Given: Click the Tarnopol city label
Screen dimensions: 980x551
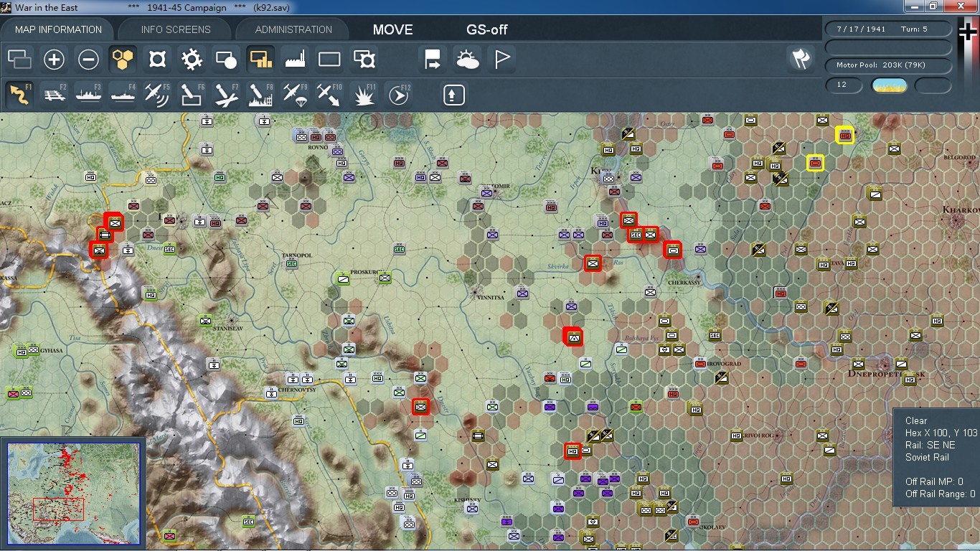Looking at the screenshot, I should click(x=297, y=255).
